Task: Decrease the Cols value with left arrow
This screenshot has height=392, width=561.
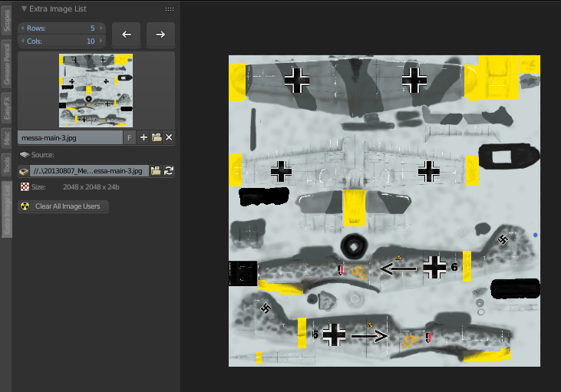Action: [22, 41]
